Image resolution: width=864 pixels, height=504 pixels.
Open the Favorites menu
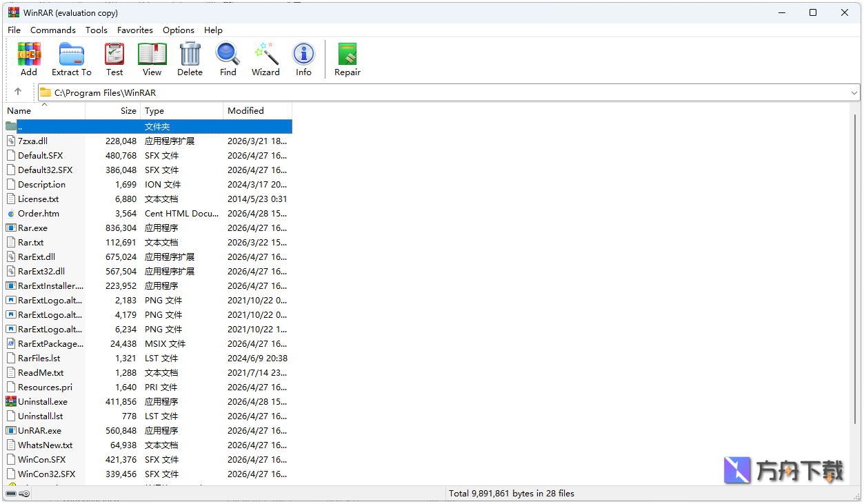(135, 30)
